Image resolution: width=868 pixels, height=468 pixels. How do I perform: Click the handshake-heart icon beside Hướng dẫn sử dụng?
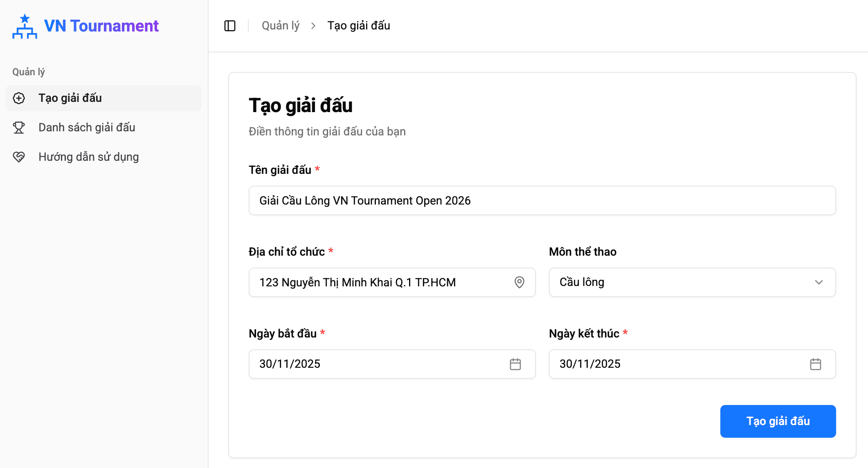[x=19, y=157]
